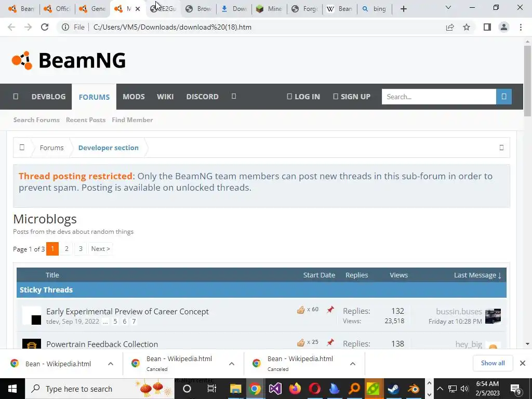Click home icon in forum navbar
This screenshot has width=532, height=399.
[16, 96]
